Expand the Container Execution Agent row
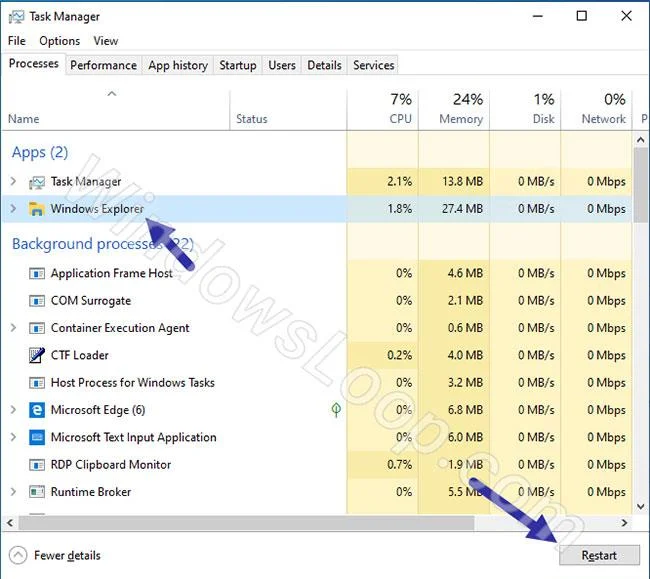650x579 pixels. pyautogui.click(x=13, y=328)
